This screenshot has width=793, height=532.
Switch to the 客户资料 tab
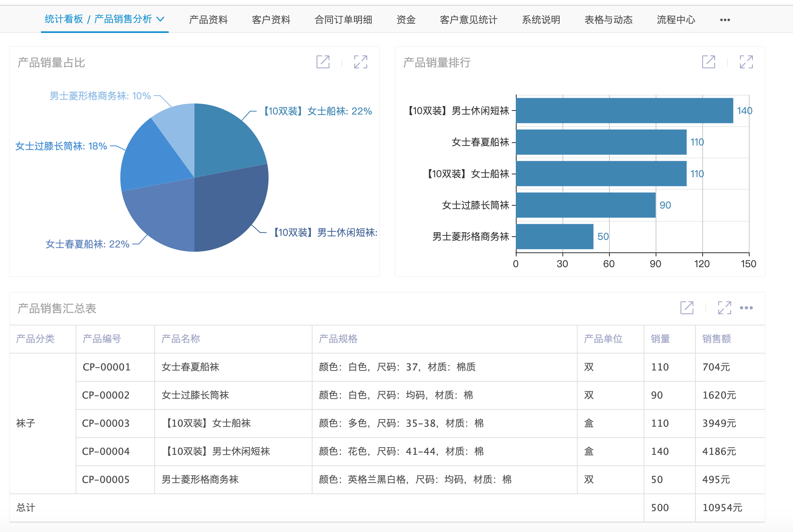271,20
